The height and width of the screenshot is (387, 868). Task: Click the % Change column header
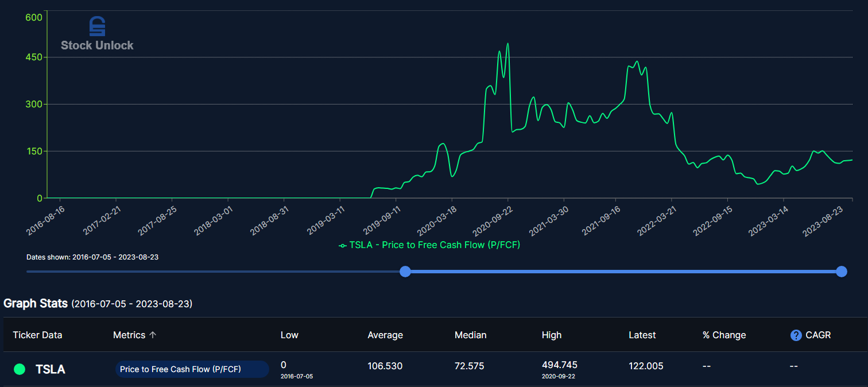click(x=724, y=335)
